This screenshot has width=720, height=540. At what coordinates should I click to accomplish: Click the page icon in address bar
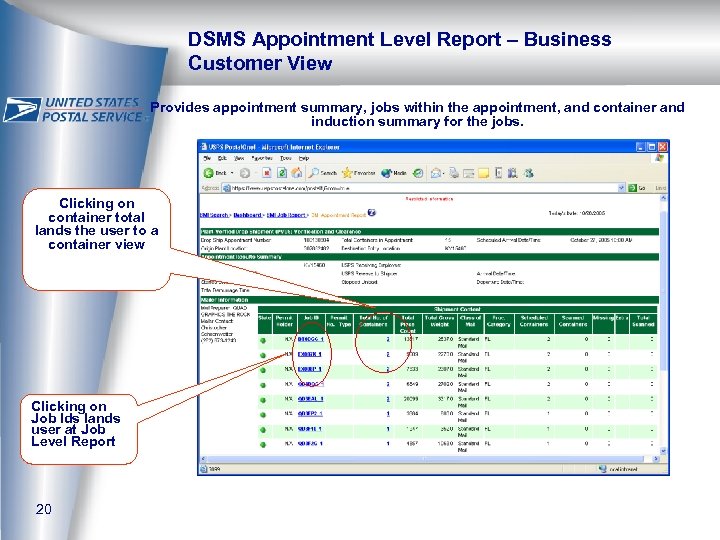tap(226, 188)
